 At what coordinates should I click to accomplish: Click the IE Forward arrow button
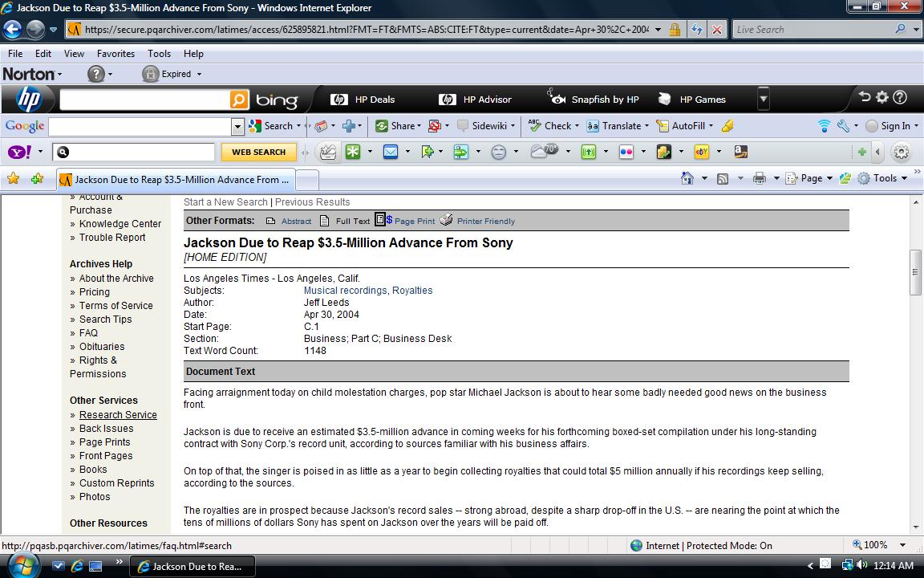click(x=36, y=29)
